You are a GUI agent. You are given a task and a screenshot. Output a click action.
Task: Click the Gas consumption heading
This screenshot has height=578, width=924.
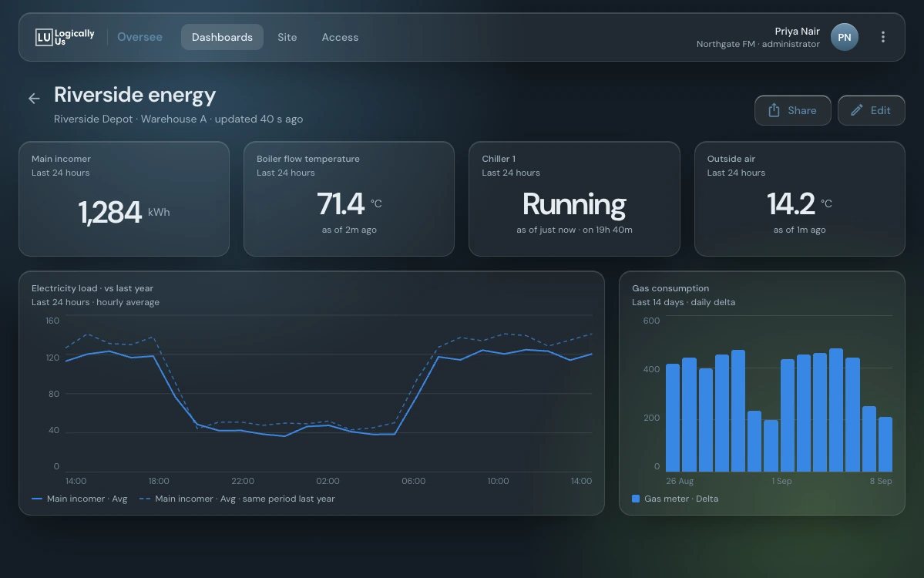click(x=670, y=288)
